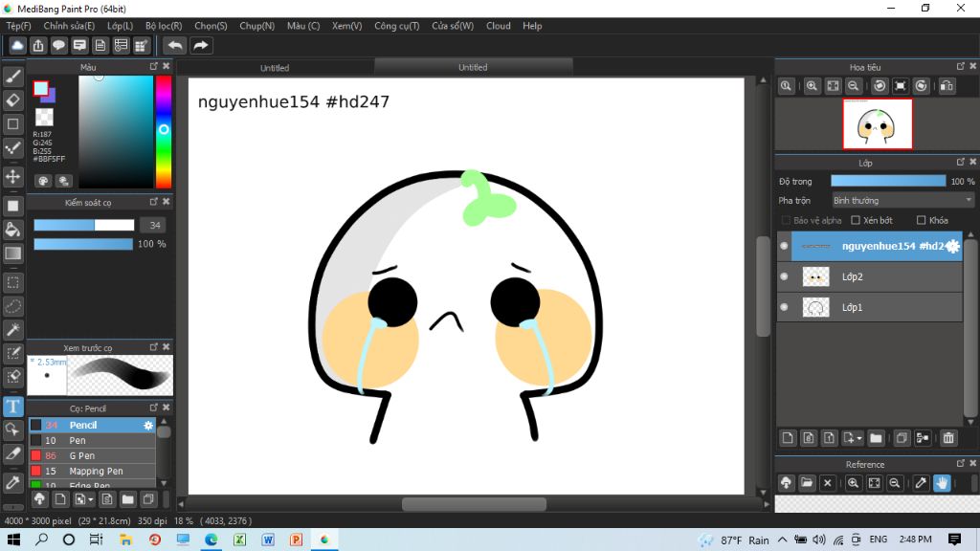Image resolution: width=980 pixels, height=551 pixels.
Task: Select the Brush tool in the left toolbar
Action: 13,77
